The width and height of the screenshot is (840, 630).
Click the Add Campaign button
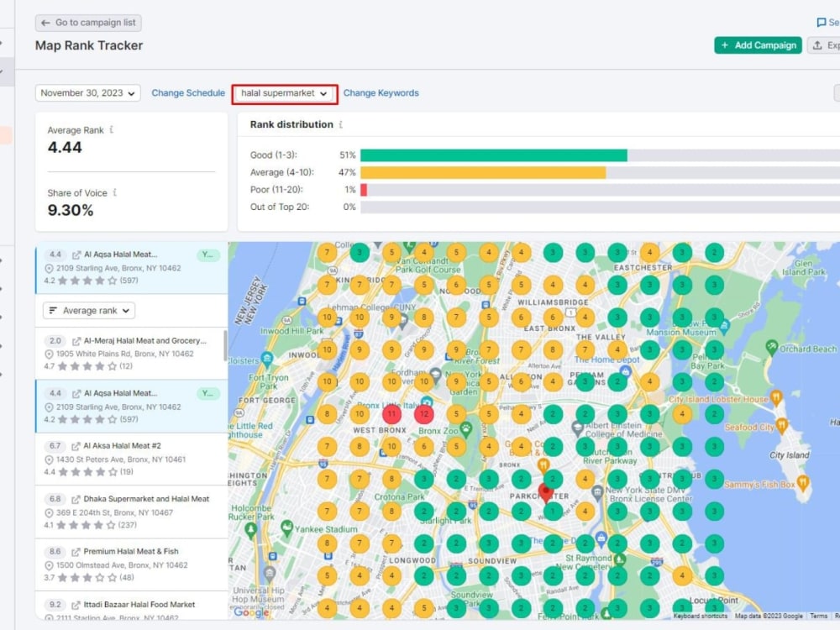[x=758, y=45]
